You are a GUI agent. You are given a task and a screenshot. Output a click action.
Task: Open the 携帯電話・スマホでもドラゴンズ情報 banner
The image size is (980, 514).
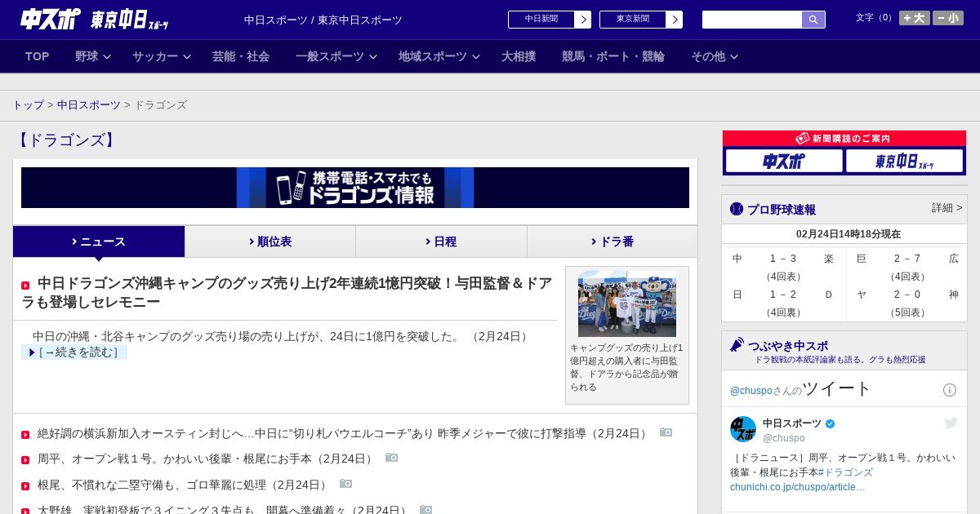(x=355, y=188)
